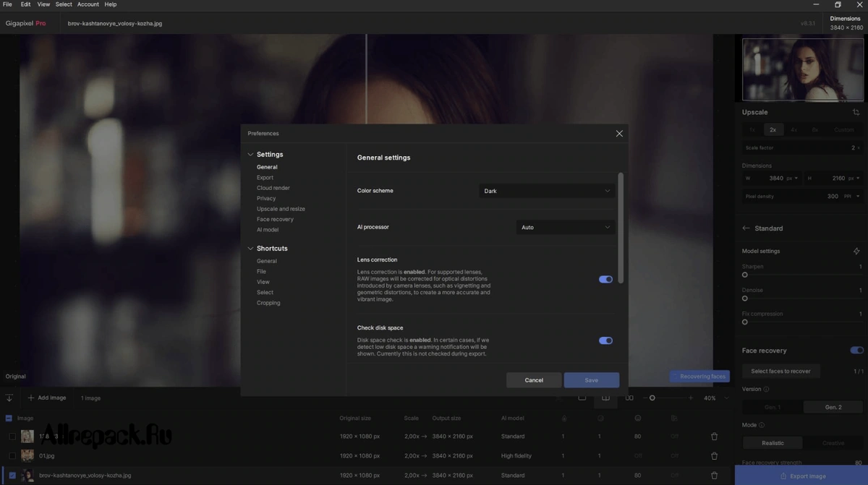Click the Save button
Image resolution: width=868 pixels, height=485 pixels.
592,380
